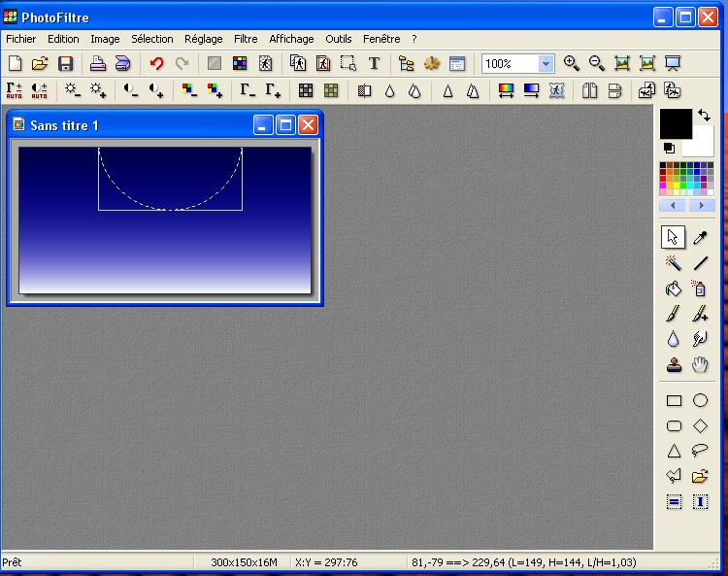Swap foreground and background colors arrow
This screenshot has width=728, height=576.
click(x=705, y=116)
